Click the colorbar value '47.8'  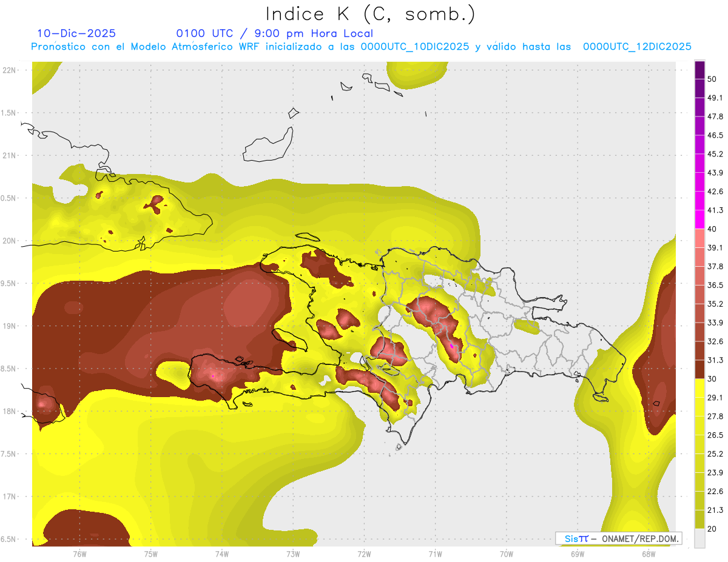point(715,116)
